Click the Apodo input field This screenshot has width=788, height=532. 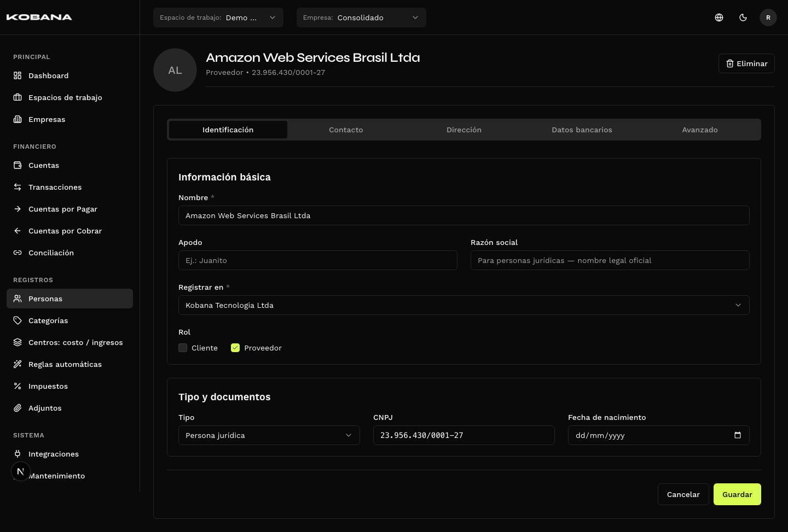coord(318,260)
